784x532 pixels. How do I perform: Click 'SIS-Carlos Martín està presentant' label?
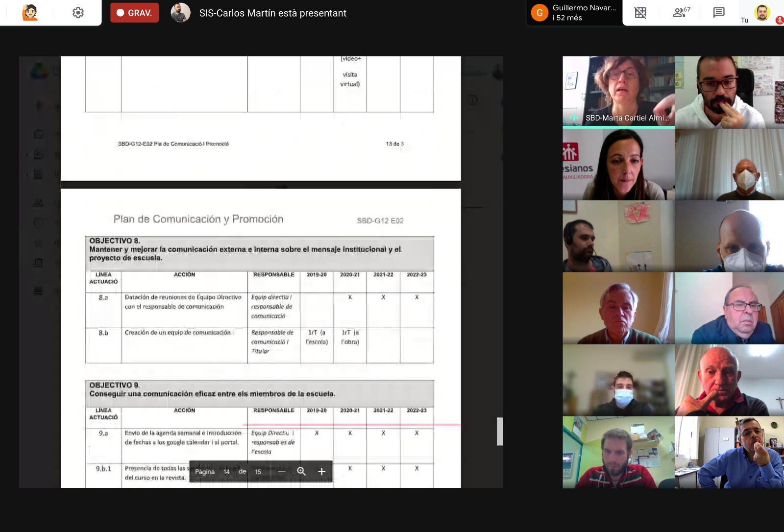[272, 13]
